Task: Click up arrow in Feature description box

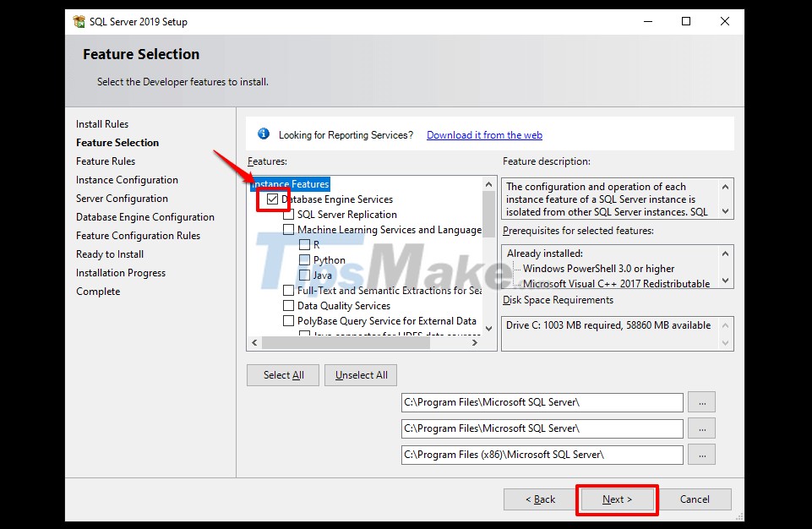Action: click(x=725, y=187)
